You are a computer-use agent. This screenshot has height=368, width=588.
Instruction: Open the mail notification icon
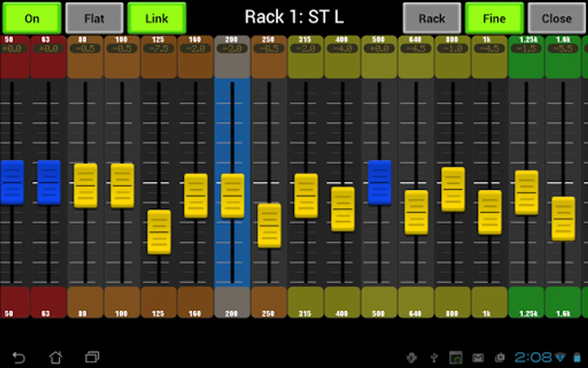pyautogui.click(x=478, y=358)
